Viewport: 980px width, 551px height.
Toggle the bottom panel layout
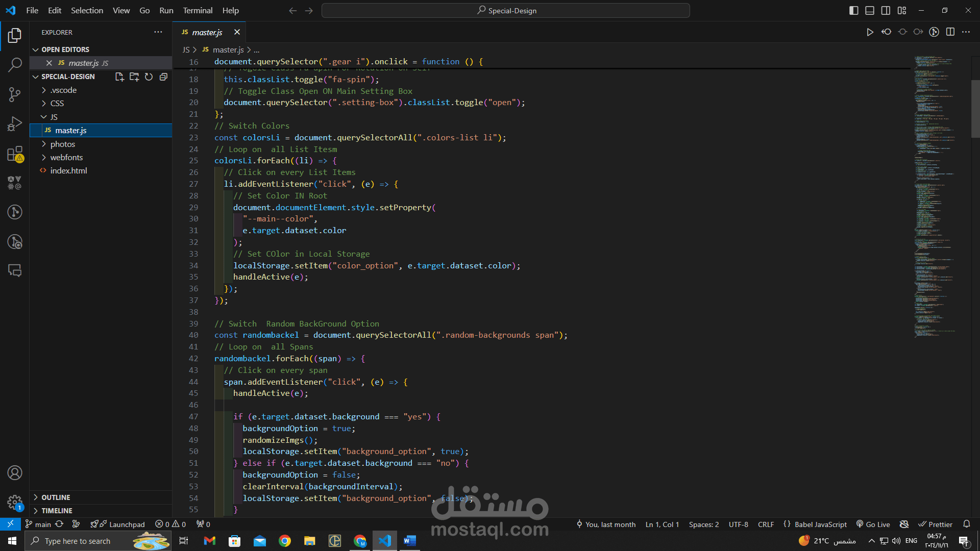point(870,10)
